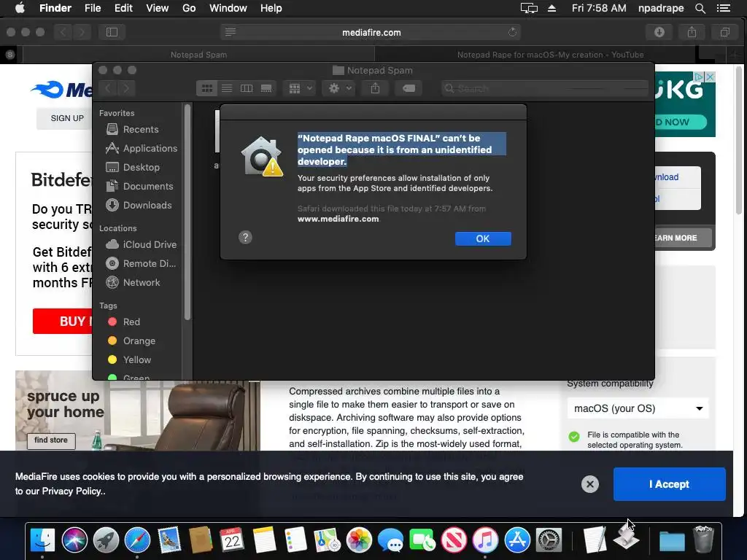This screenshot has width=747, height=560.
Task: Toggle the Safari sidebar button
Action: pos(112,32)
